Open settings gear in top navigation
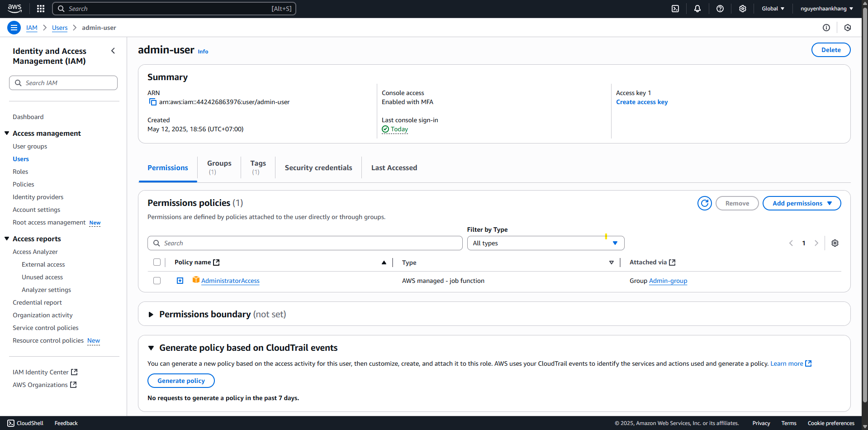 [x=743, y=9]
